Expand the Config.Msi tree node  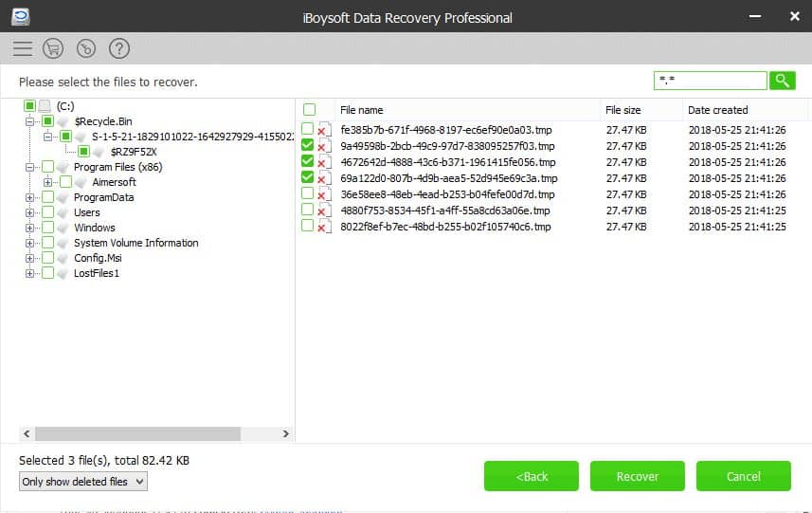[x=29, y=259]
